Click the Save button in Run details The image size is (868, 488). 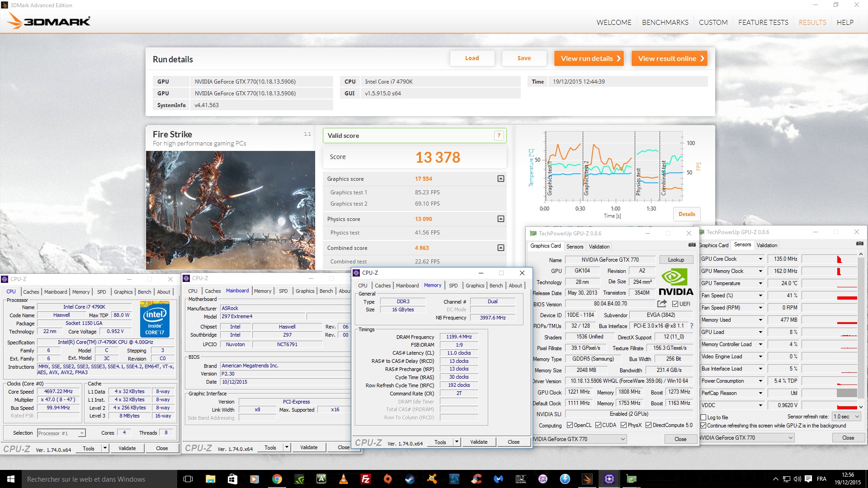(524, 58)
